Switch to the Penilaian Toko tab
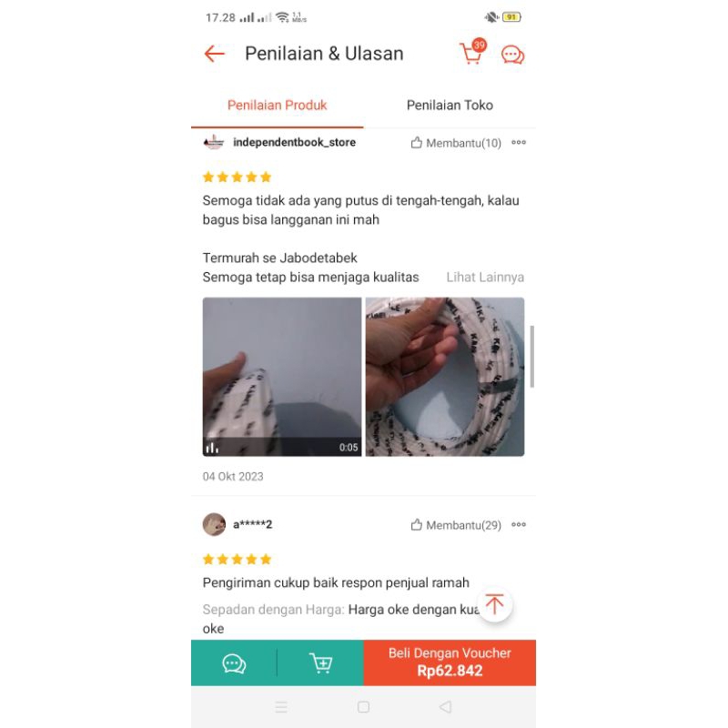The image size is (728, 728). coord(450,106)
